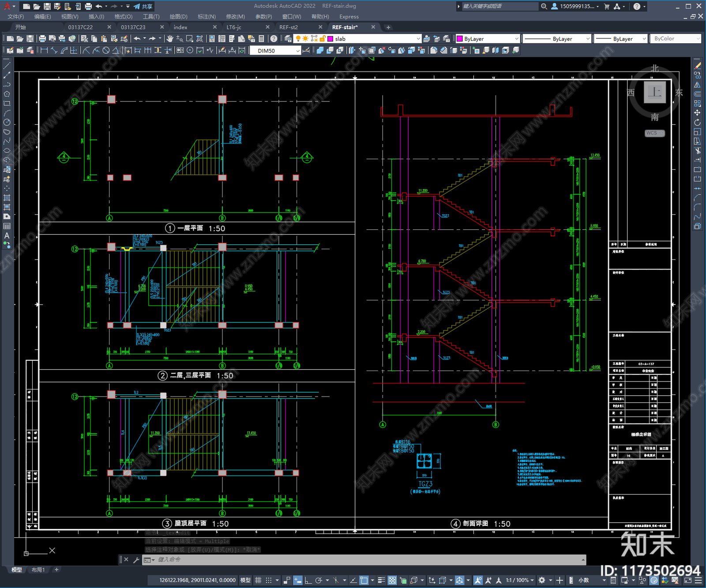The width and height of the screenshot is (706, 588).
Task: Open the Layer Properties Manager
Action: (x=288, y=39)
